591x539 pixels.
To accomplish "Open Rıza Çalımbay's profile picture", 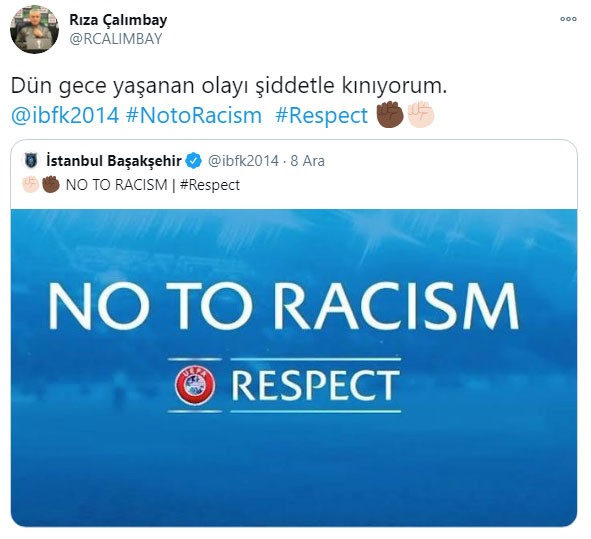I will [x=34, y=29].
